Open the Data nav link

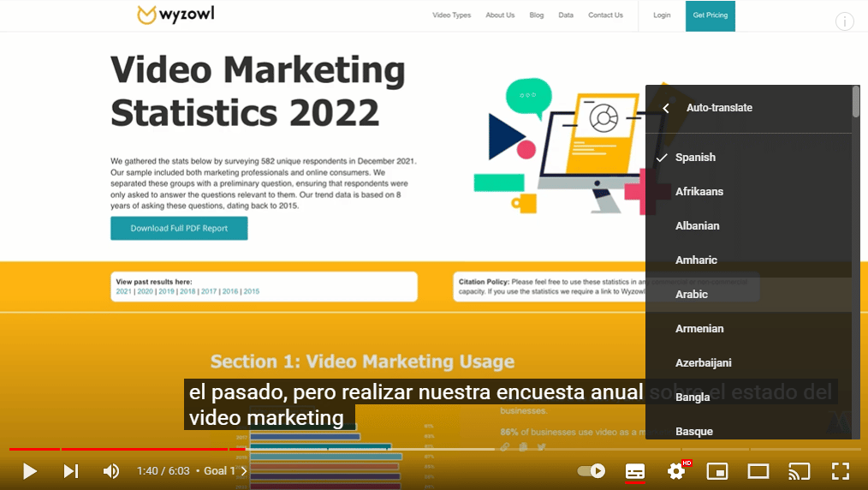[x=566, y=15]
